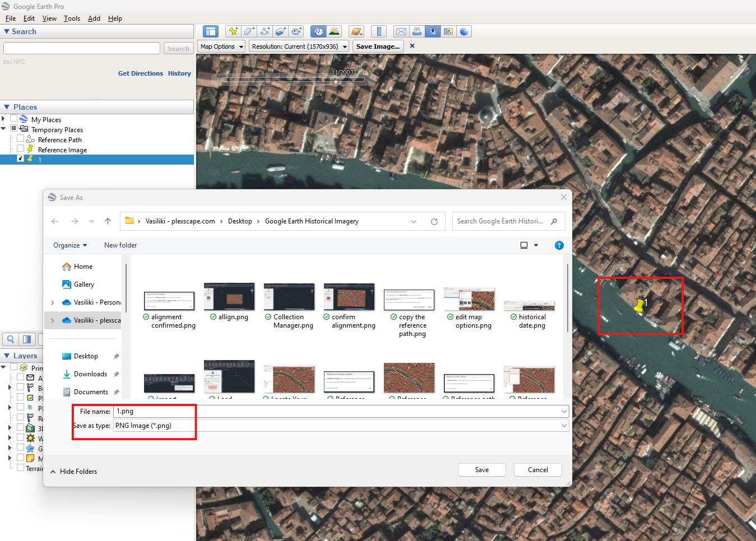Open the Edit menu
This screenshot has width=756, height=541.
pos(29,18)
